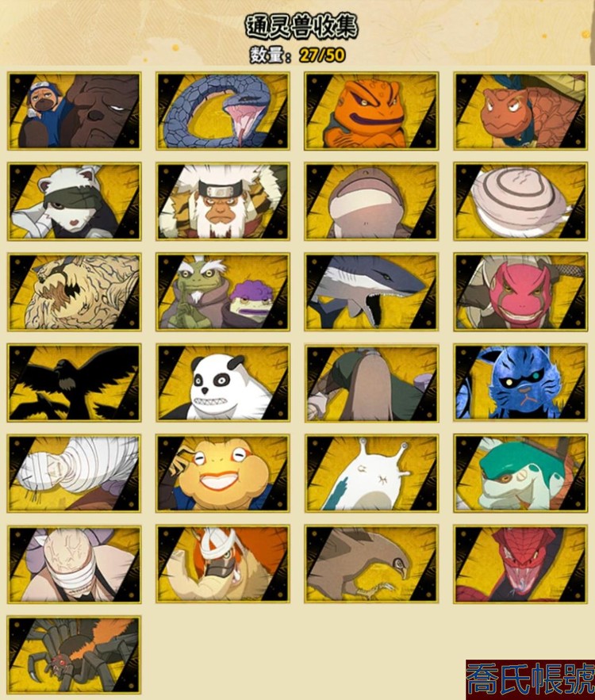Open the two elder toads card
Screen dimensions: 595x700
coord(223,293)
